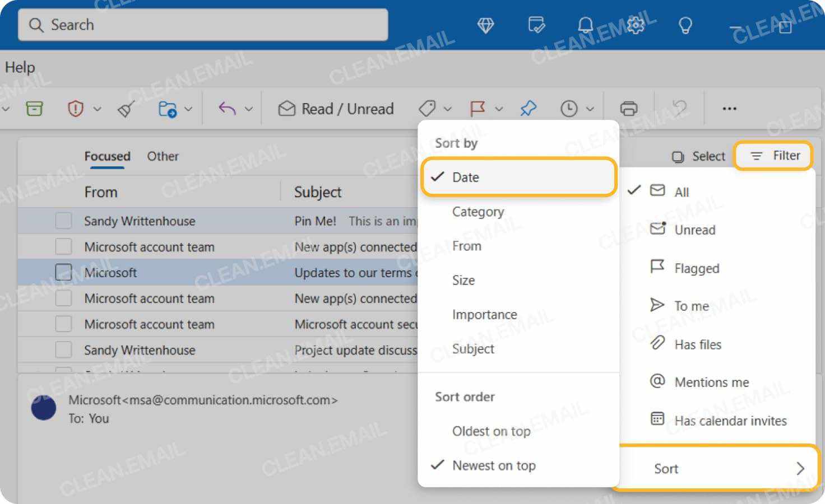Select the Date option under Sort by
This screenshot has height=504, width=825.
465,177
